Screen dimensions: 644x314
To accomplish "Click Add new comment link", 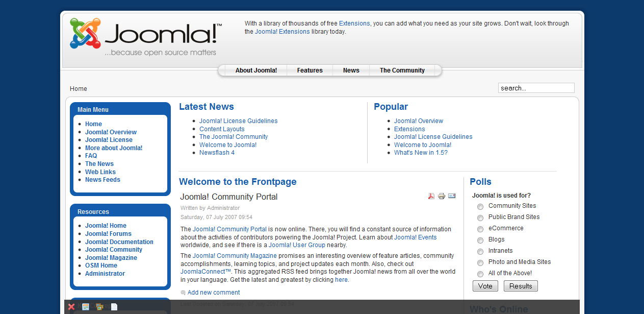I will point(214,293).
